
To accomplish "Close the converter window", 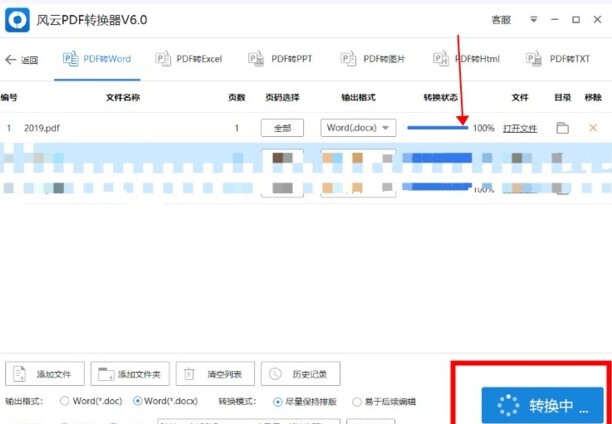I will tap(597, 20).
